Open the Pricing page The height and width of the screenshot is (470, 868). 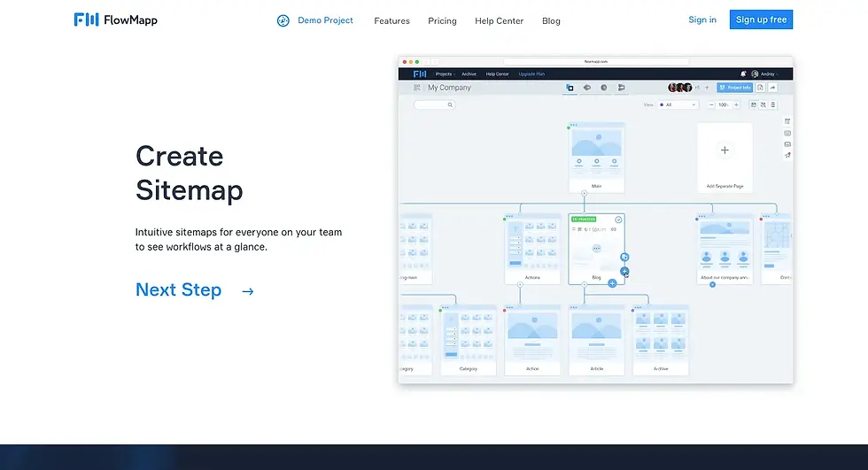click(442, 21)
